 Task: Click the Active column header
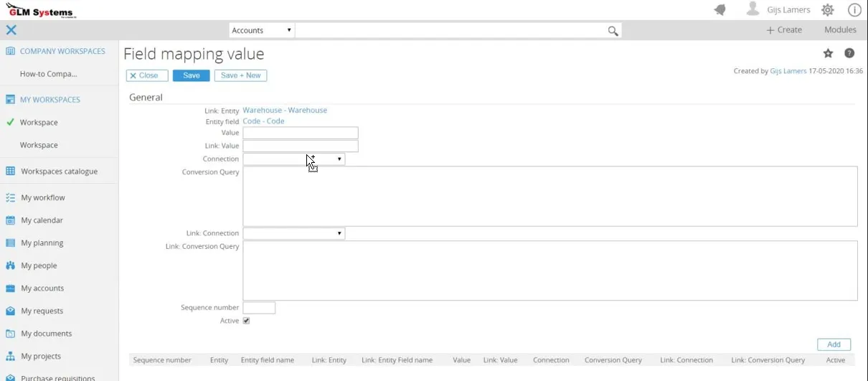point(835,360)
